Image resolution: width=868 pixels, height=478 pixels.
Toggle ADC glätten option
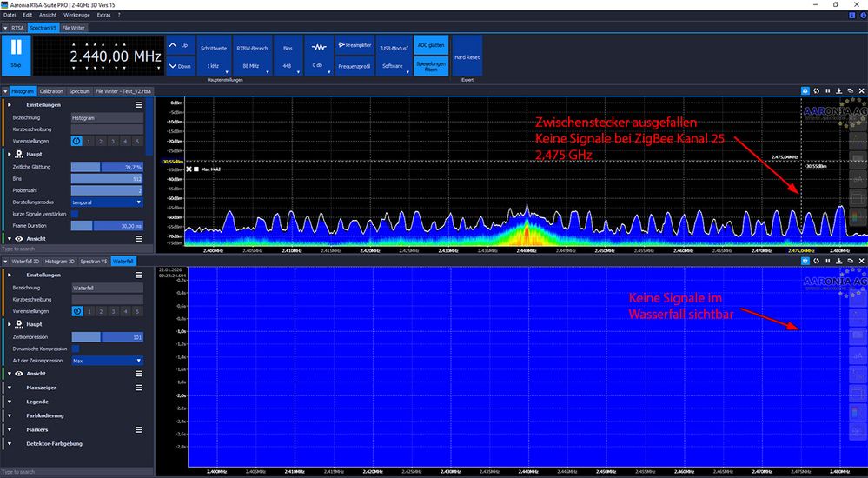coord(430,44)
